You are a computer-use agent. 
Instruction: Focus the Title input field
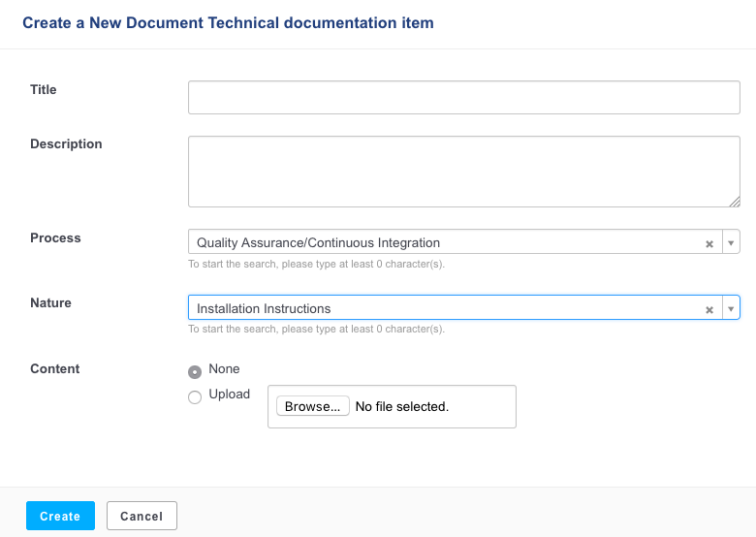tap(464, 97)
